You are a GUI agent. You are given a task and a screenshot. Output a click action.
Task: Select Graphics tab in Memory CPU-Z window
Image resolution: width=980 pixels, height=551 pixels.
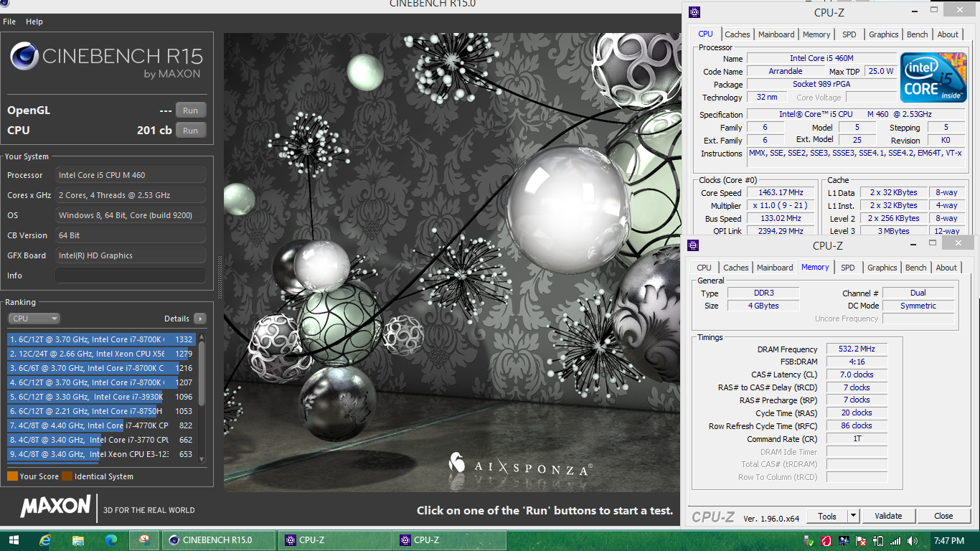882,268
